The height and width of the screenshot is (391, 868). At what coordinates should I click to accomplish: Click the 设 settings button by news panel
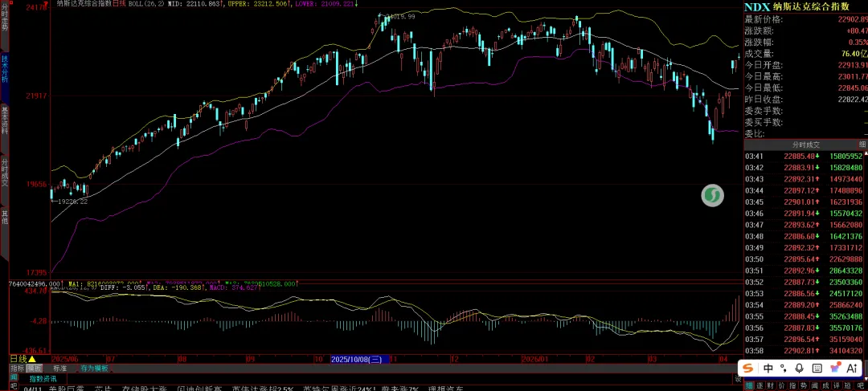coord(738,379)
